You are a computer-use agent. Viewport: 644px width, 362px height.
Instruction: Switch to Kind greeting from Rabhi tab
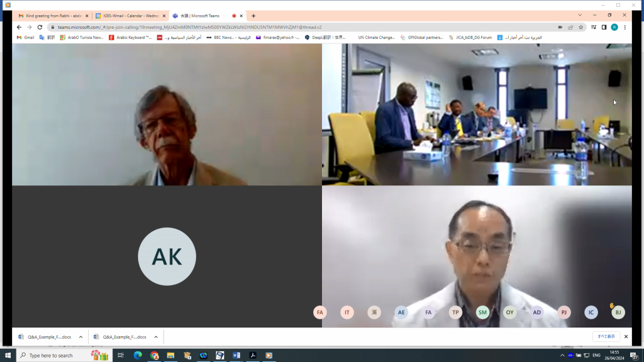pos(53,16)
